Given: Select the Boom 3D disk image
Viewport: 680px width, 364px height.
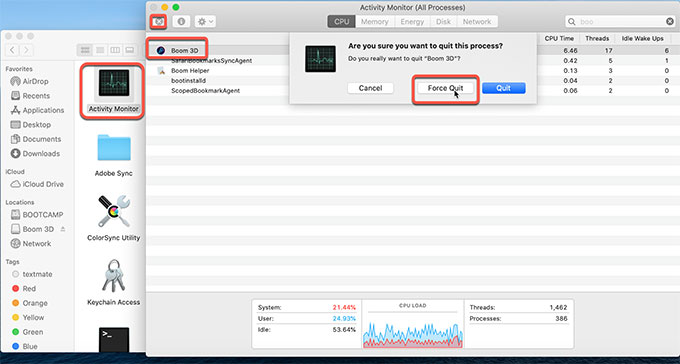Looking at the screenshot, I should pyautogui.click(x=33, y=229).
